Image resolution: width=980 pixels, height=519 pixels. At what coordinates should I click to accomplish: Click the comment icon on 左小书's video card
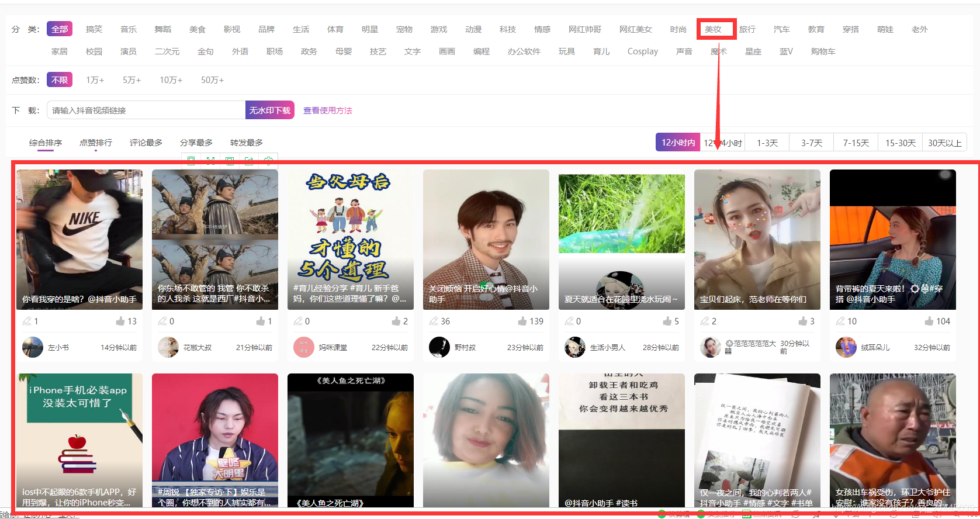[x=27, y=321]
